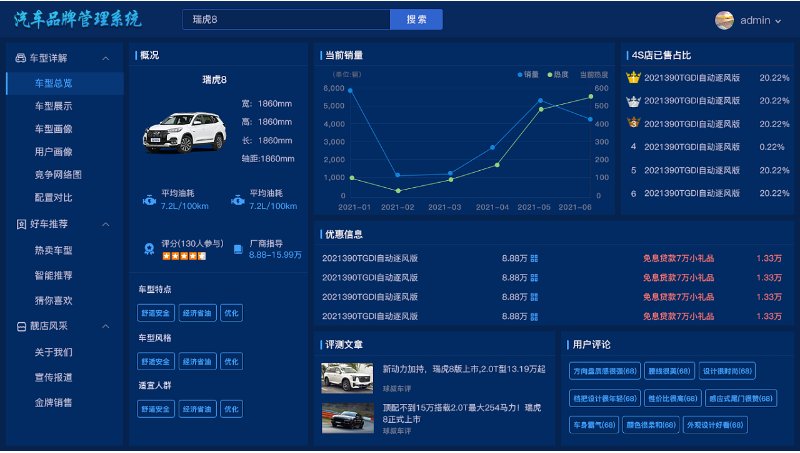
Task: Open the dark car on track thumbnail
Action: [x=347, y=418]
